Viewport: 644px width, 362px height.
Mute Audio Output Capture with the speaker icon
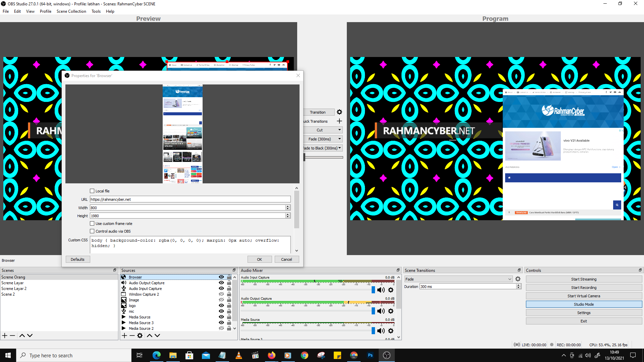[x=381, y=311]
